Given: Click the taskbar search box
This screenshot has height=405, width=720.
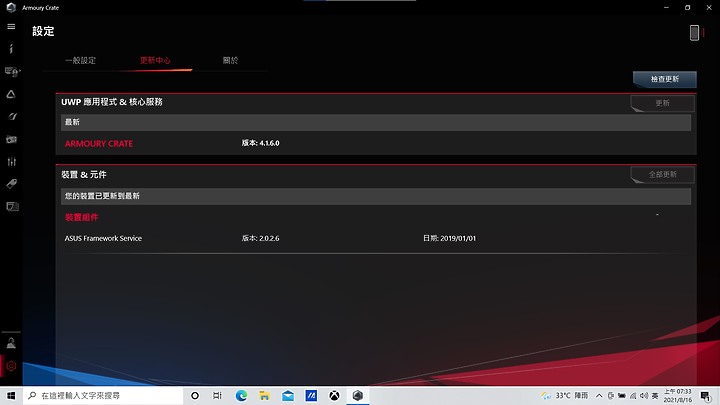Looking at the screenshot, I should coord(103,395).
